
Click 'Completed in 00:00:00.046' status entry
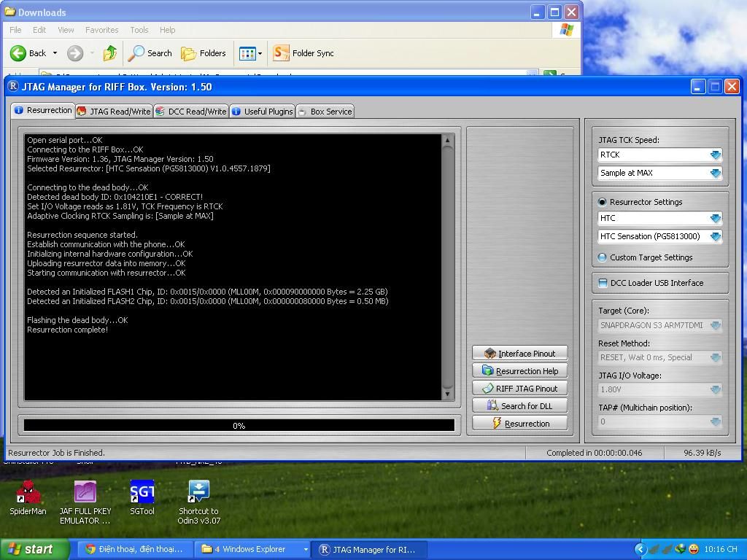coord(594,453)
